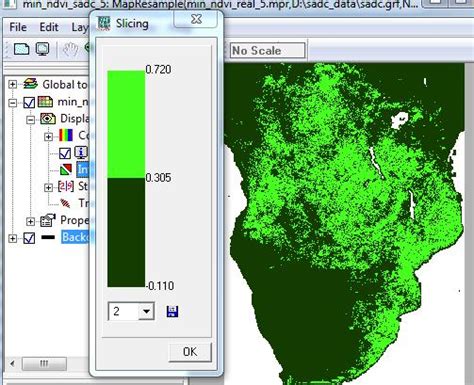Select the Global tools tree label
This screenshot has width=474, height=385.
[65, 84]
